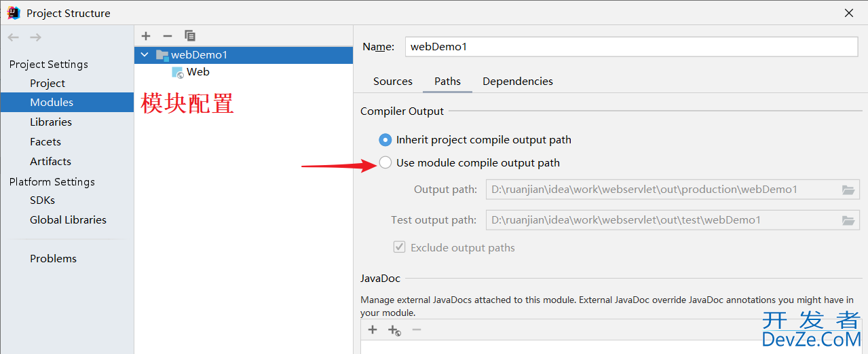Add JavaDoc URL with globe-plus icon

(394, 330)
